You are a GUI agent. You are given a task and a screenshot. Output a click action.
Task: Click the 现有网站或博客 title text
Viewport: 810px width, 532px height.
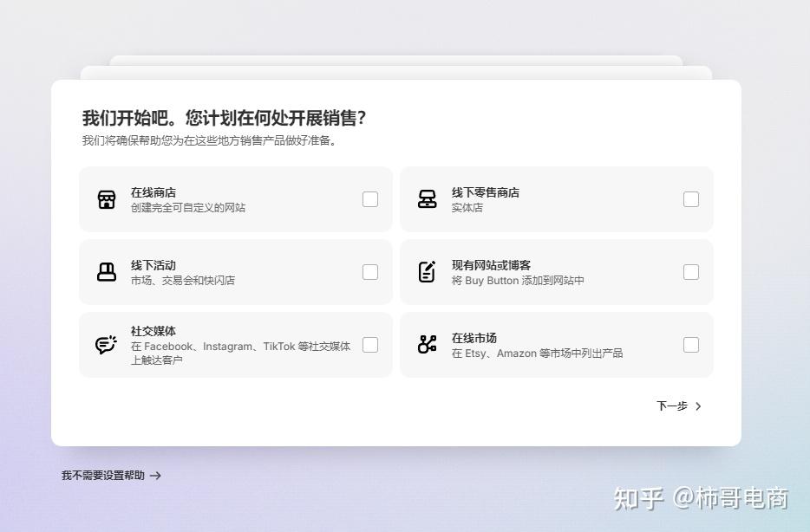pos(491,265)
